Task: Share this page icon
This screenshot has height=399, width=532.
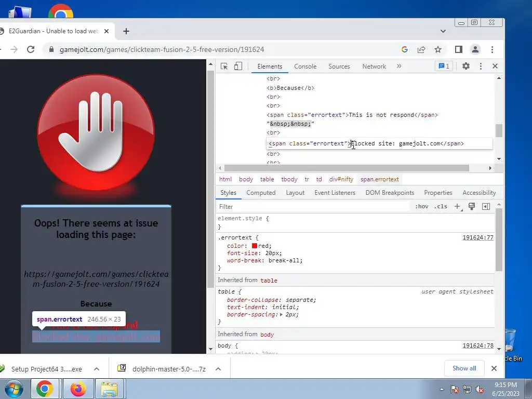Action: pos(421,49)
